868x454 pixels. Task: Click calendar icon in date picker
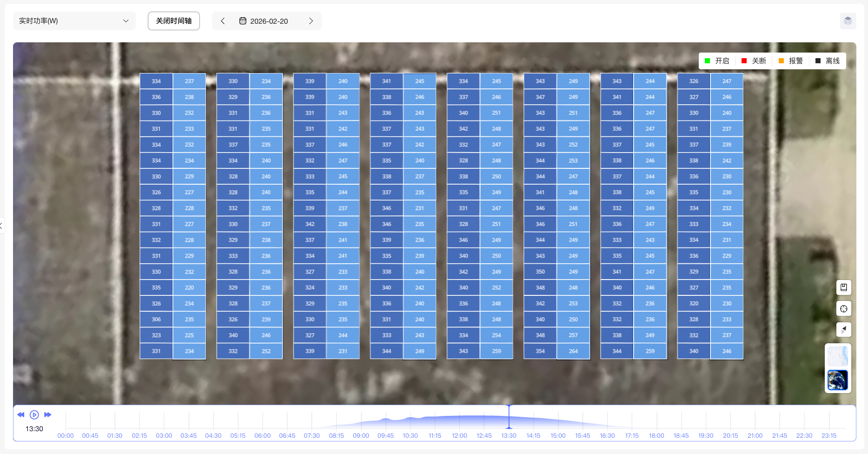coord(243,21)
